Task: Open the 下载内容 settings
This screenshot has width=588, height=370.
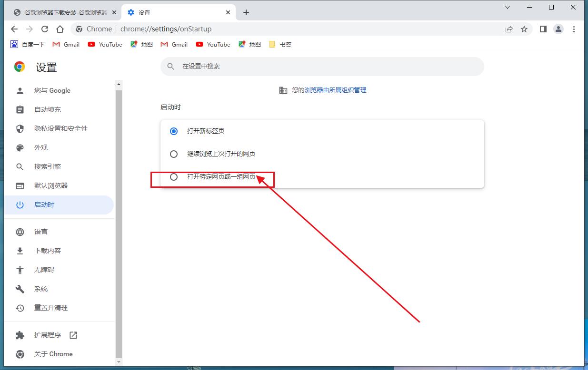Action: 49,251
